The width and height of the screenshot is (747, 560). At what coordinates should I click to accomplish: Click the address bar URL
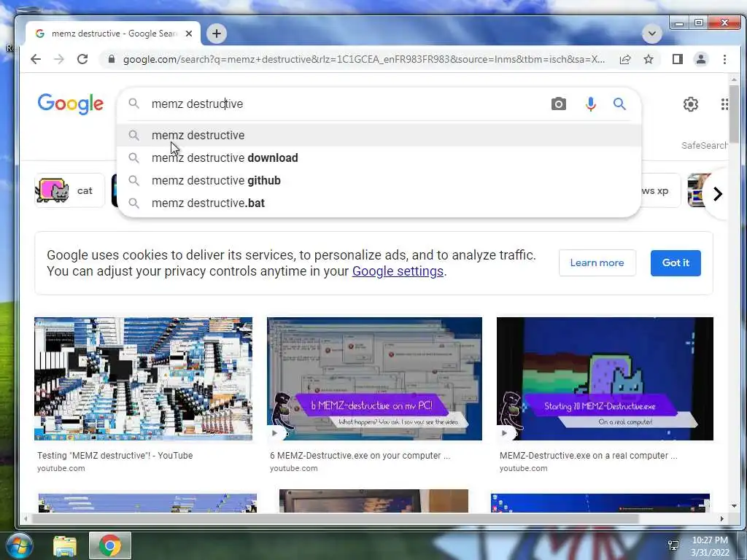tap(364, 59)
